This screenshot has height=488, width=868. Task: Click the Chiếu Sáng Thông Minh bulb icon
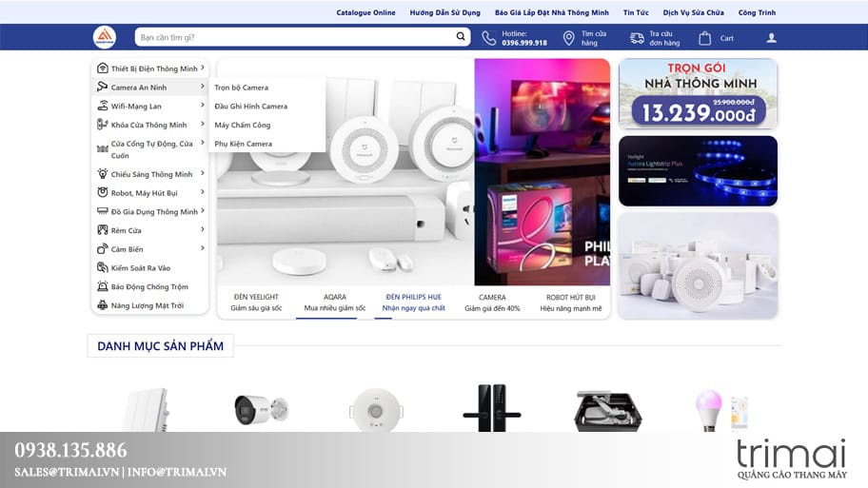(103, 174)
